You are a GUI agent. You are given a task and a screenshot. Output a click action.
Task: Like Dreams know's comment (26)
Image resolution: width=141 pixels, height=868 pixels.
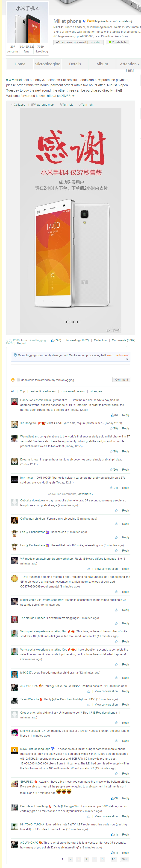pyautogui.click(x=114, y=470)
